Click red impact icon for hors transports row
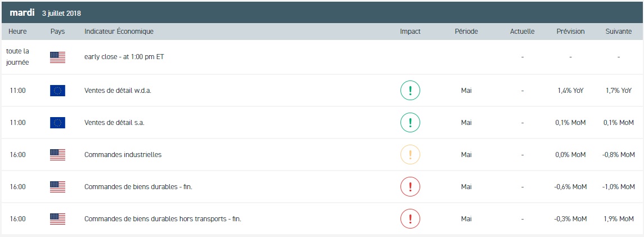Image resolution: width=644 pixels, height=237 pixels. pos(410,219)
